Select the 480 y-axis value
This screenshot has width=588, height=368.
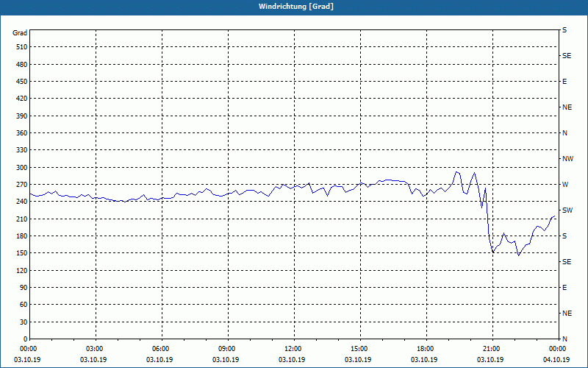[x=21, y=64]
